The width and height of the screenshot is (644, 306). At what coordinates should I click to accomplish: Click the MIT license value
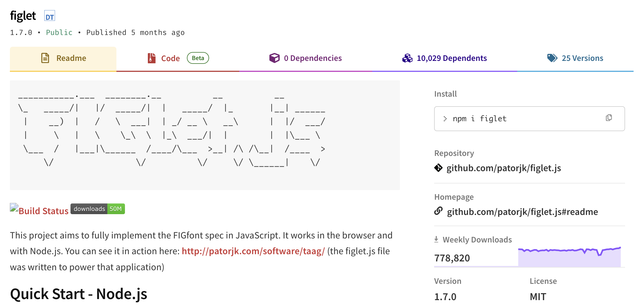tap(538, 297)
